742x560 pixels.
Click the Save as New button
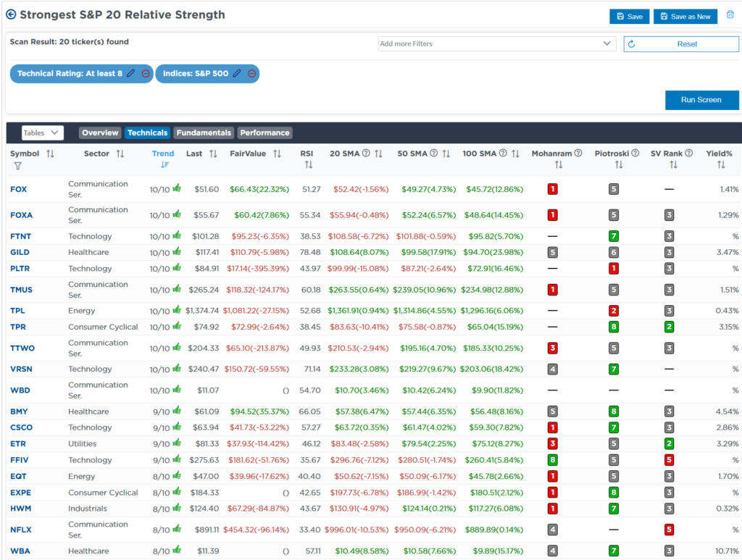(685, 17)
